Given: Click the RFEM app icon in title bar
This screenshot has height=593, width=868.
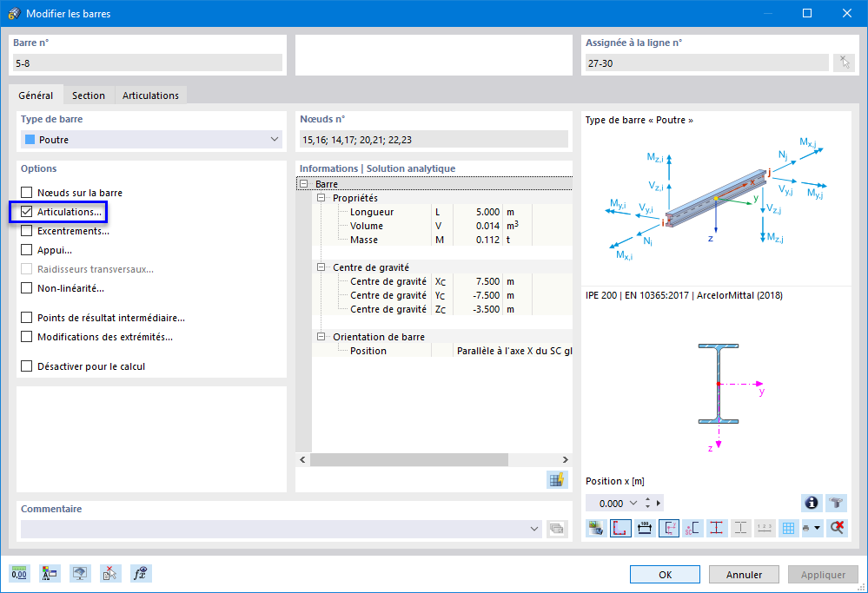Looking at the screenshot, I should click(x=15, y=13).
